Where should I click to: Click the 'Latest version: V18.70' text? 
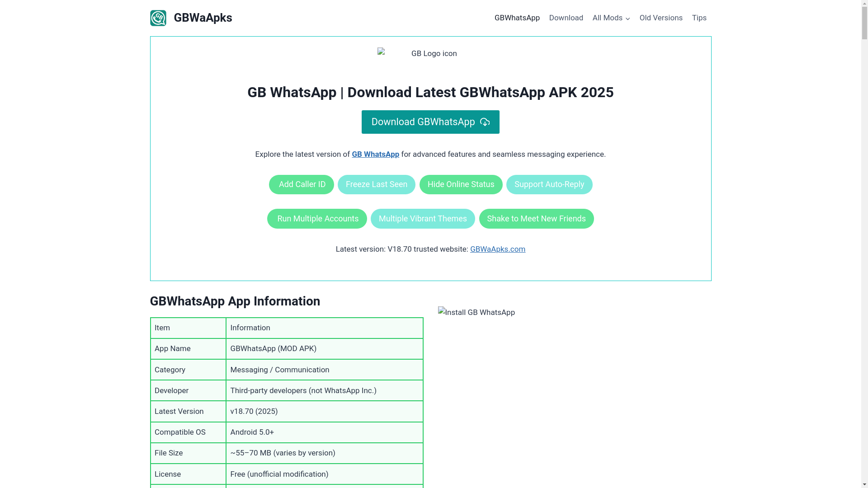click(x=373, y=249)
